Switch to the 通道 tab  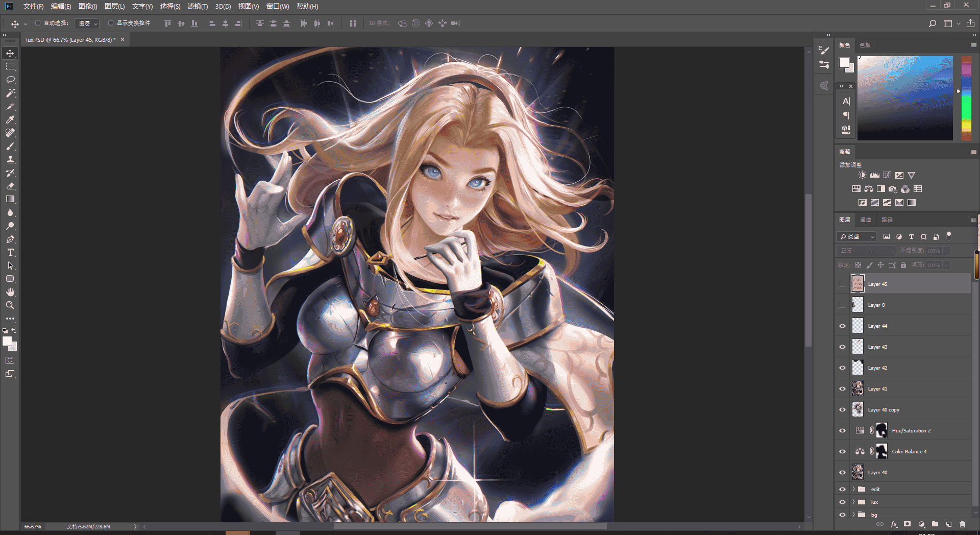coord(866,220)
